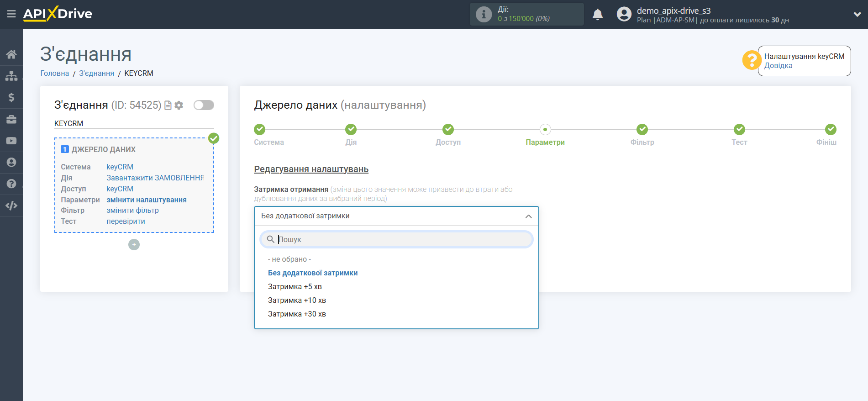Click змінити фільтр link

tap(132, 210)
